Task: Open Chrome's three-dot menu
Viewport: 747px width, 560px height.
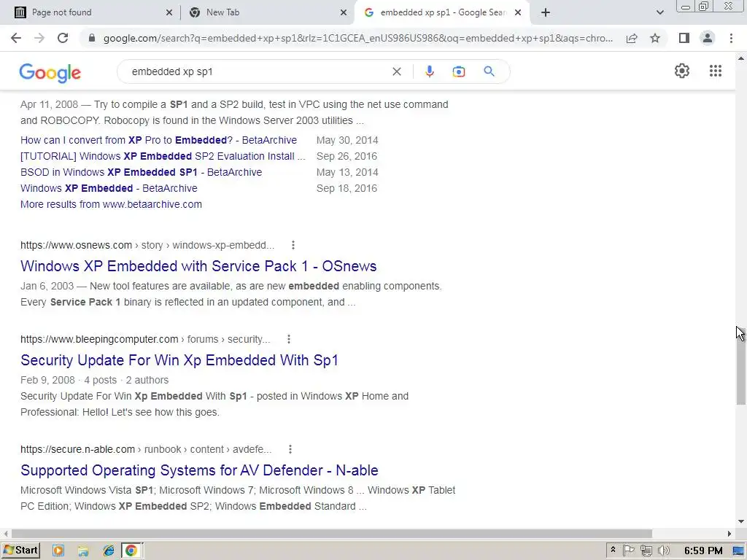Action: coord(731,38)
